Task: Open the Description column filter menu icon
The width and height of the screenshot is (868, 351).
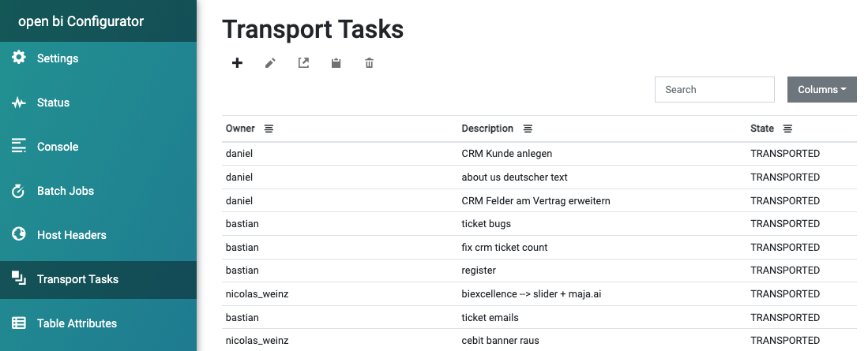Action: coord(528,129)
